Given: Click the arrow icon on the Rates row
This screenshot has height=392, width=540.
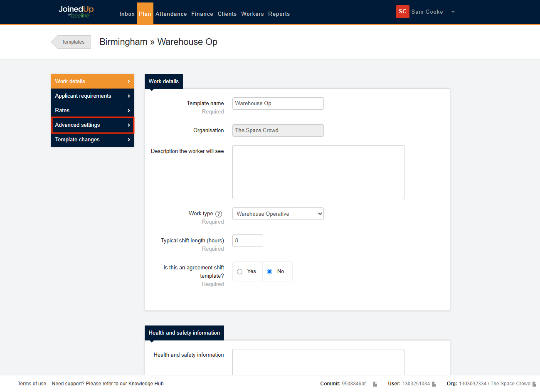Looking at the screenshot, I should point(129,111).
